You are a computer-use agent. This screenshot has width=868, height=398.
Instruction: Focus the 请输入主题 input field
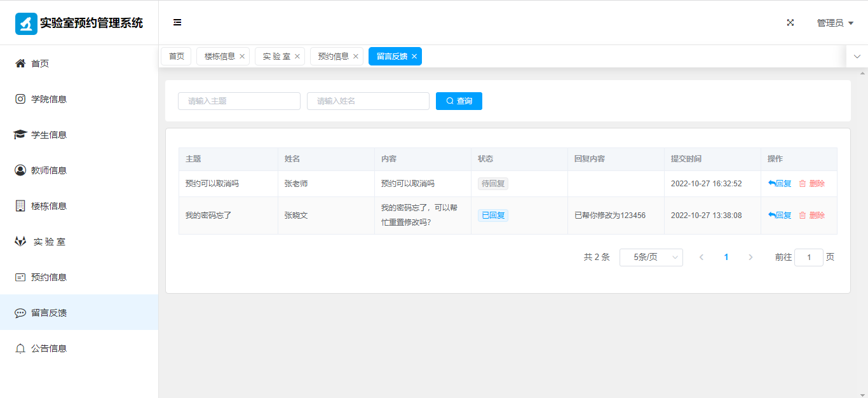tap(239, 101)
